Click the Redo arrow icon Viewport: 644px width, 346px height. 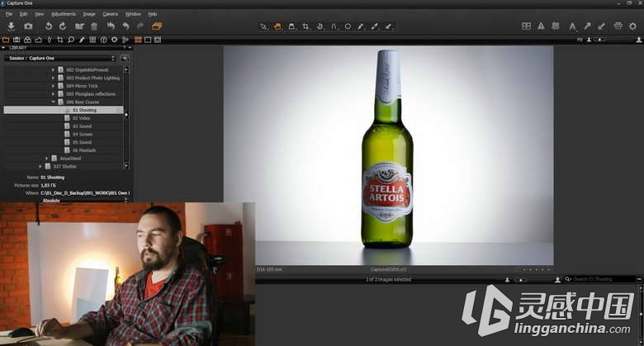[x=140, y=26]
